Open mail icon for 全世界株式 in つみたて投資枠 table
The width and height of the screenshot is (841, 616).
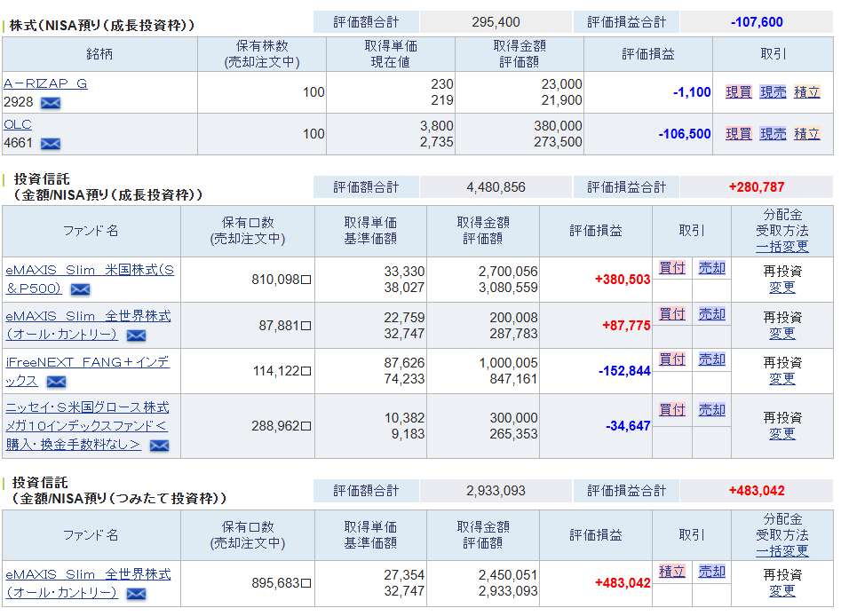click(x=136, y=594)
